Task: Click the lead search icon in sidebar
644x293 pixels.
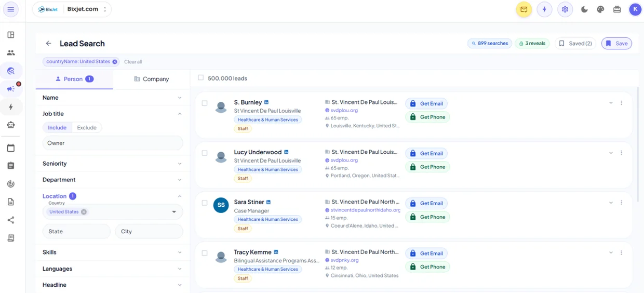Action: (x=11, y=71)
